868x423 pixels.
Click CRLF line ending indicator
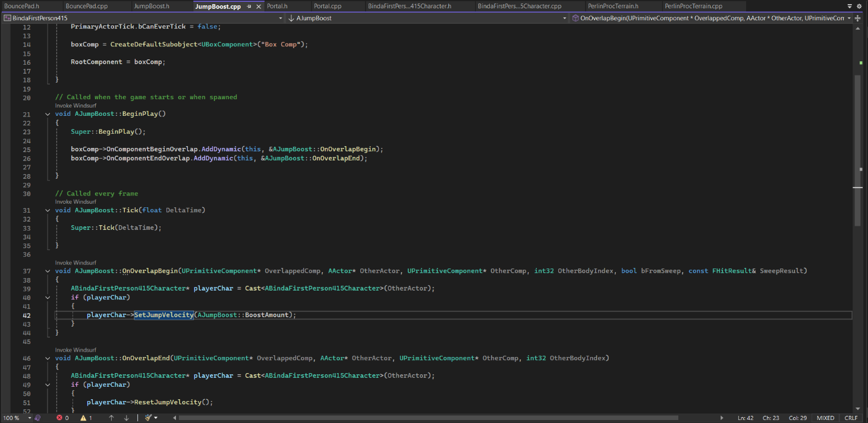coord(850,418)
